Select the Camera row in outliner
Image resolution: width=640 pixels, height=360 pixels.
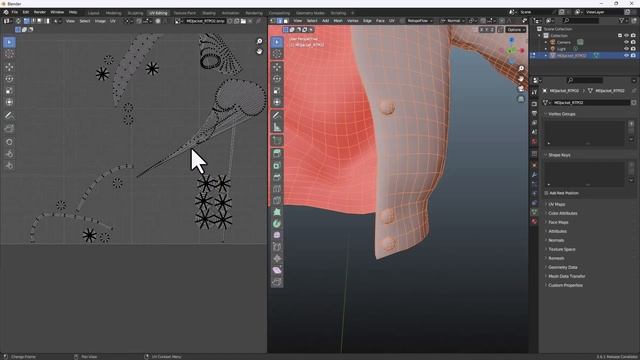[x=563, y=42]
